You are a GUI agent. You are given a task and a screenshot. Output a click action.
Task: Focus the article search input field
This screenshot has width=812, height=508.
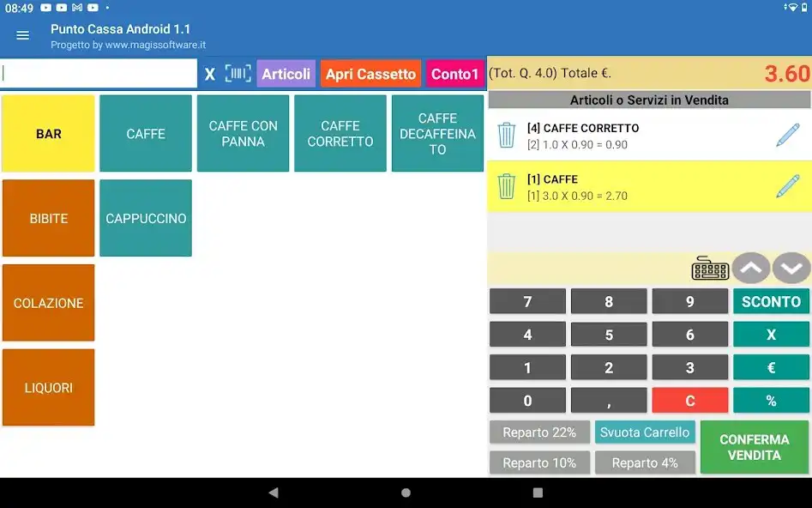click(x=99, y=74)
